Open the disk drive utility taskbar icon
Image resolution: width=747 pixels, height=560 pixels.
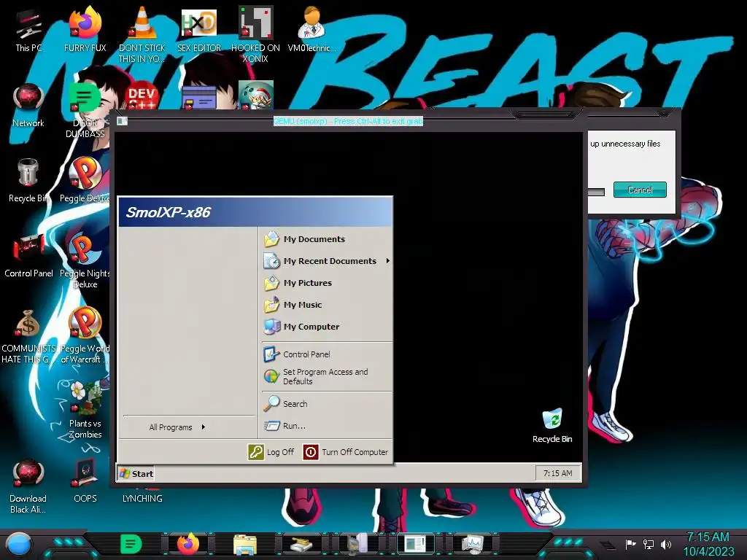pyautogui.click(x=301, y=544)
